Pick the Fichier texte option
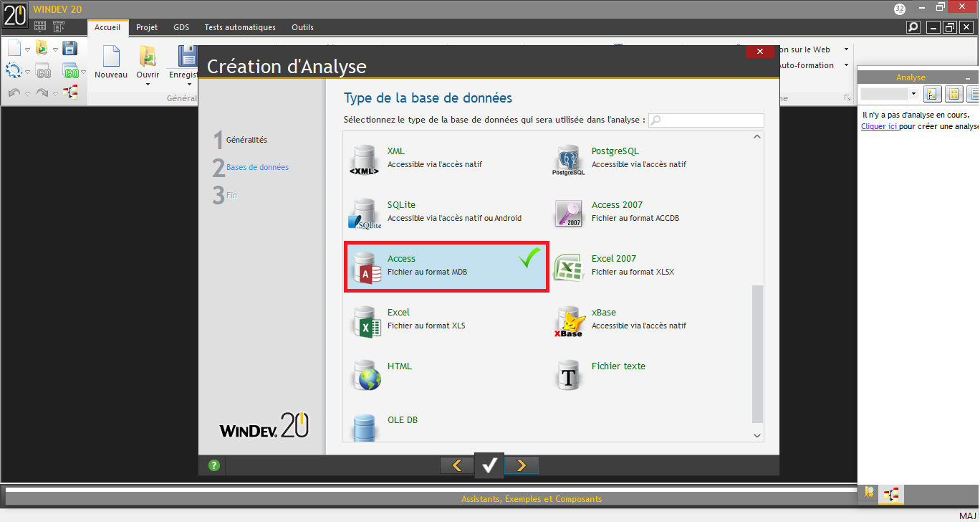The width and height of the screenshot is (980, 522). click(x=650, y=375)
